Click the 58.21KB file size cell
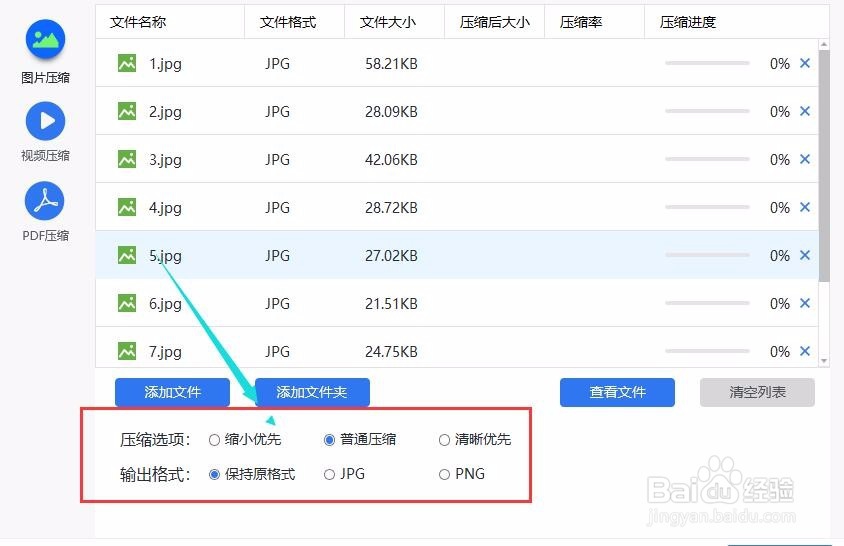 (x=391, y=64)
